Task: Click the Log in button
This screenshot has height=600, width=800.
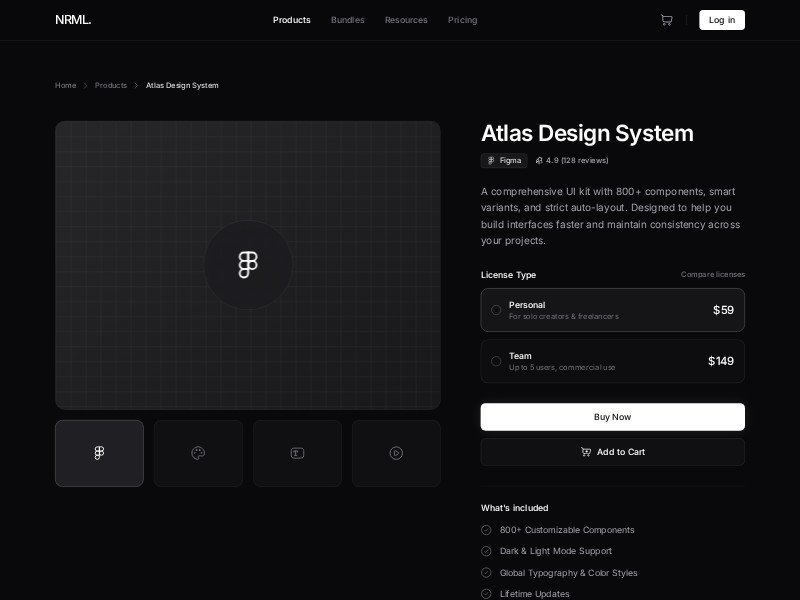Action: [x=721, y=20]
